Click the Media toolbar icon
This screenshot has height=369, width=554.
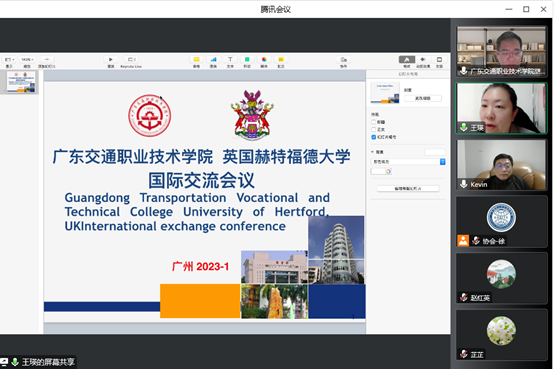click(x=264, y=59)
